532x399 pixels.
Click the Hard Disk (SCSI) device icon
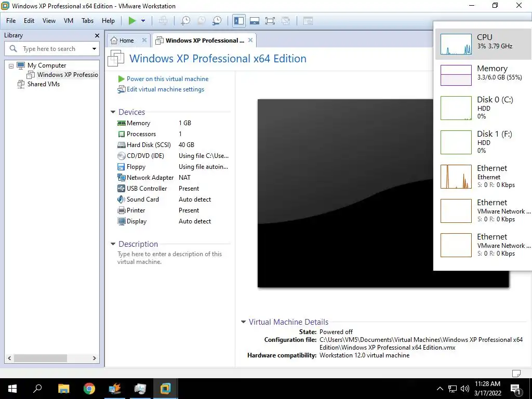point(122,145)
